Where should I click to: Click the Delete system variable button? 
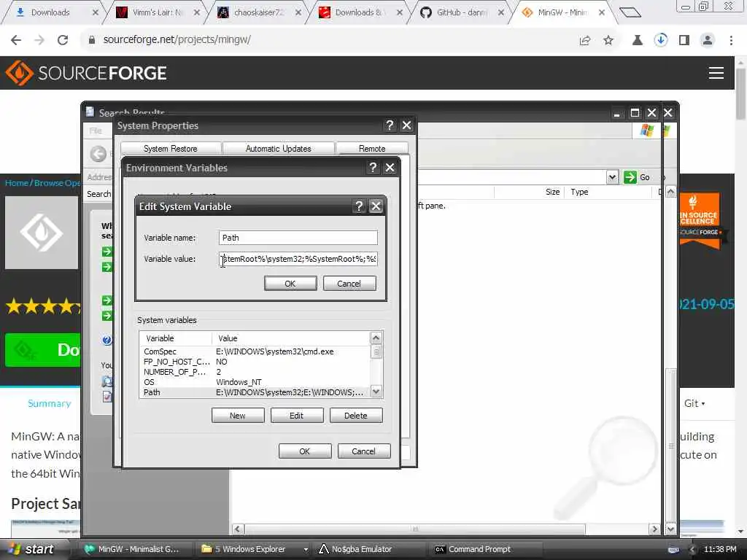(x=356, y=415)
